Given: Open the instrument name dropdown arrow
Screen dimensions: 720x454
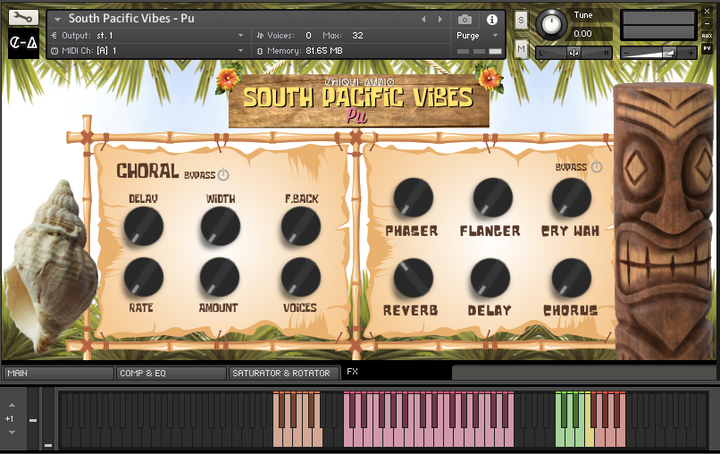Looking at the screenshot, I should 58,19.
